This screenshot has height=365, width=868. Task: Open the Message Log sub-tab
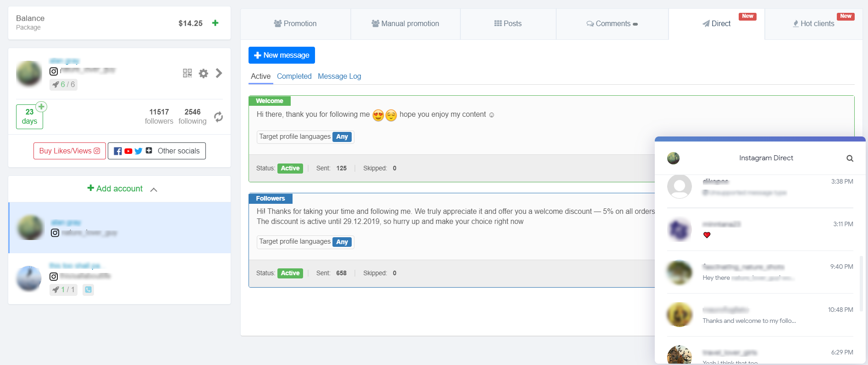click(339, 76)
